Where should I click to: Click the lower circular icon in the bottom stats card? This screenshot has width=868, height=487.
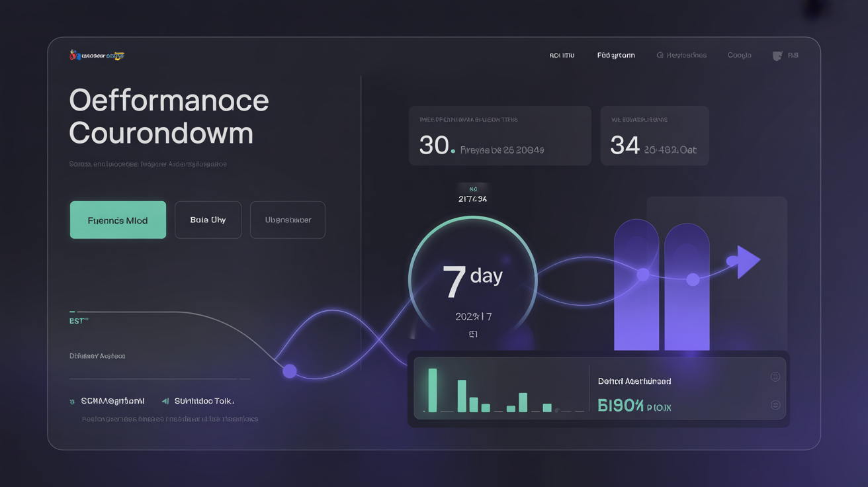pyautogui.click(x=775, y=405)
